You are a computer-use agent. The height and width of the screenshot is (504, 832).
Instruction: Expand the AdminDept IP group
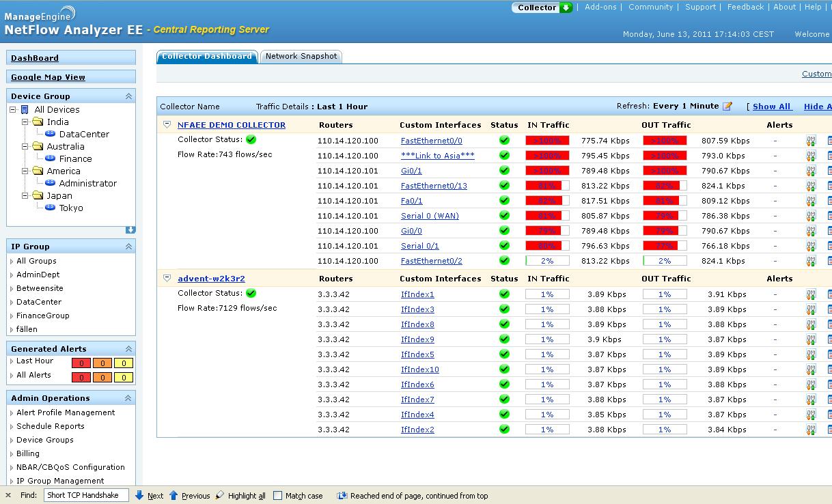[12, 275]
